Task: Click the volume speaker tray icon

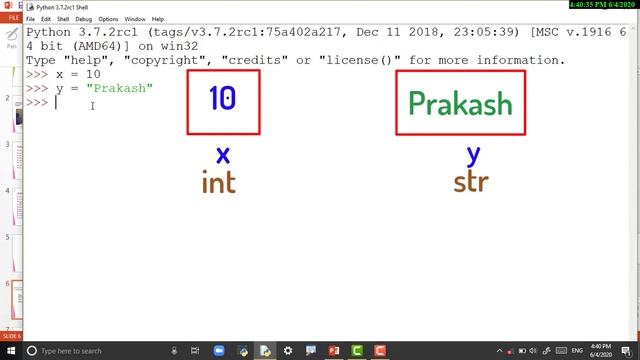Action: [533, 351]
